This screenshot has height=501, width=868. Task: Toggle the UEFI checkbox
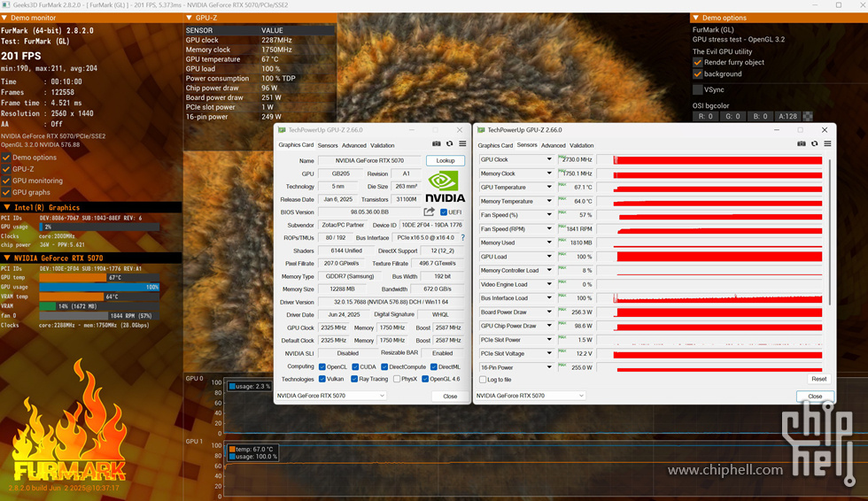(x=444, y=212)
